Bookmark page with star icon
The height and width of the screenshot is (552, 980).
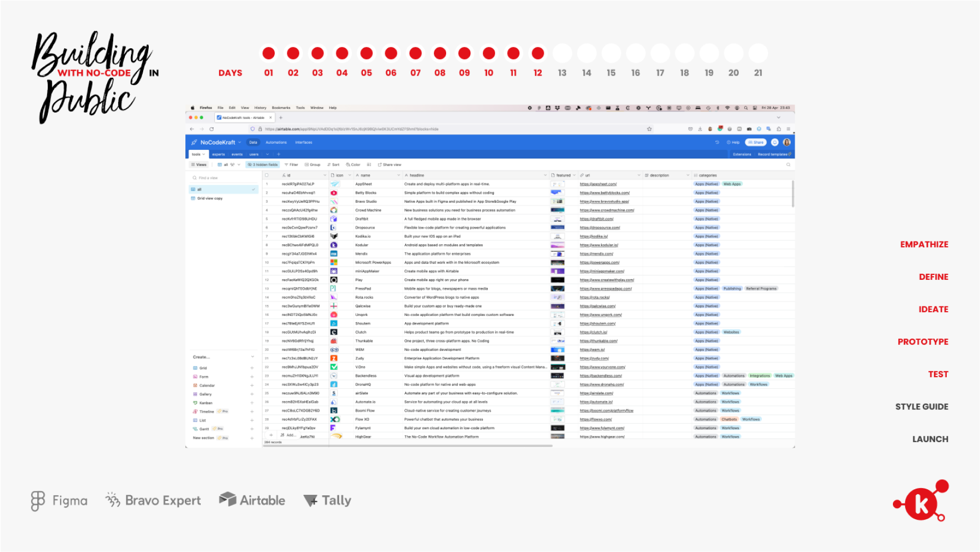pyautogui.click(x=649, y=129)
